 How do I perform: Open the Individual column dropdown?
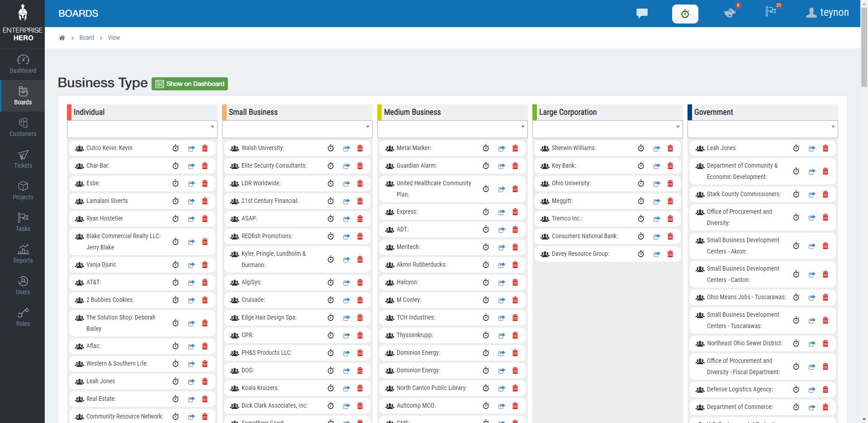tap(142, 129)
